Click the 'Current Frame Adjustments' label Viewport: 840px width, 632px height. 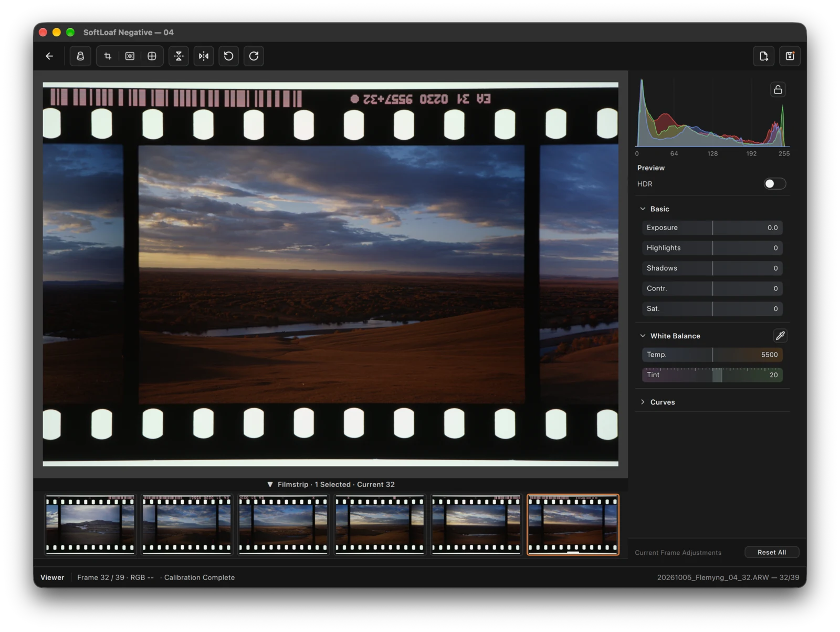coord(678,553)
